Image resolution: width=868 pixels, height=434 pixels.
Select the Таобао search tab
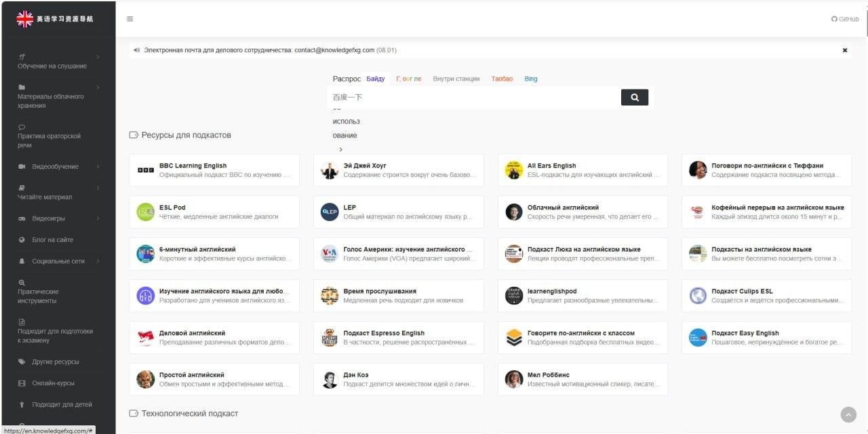(502, 79)
